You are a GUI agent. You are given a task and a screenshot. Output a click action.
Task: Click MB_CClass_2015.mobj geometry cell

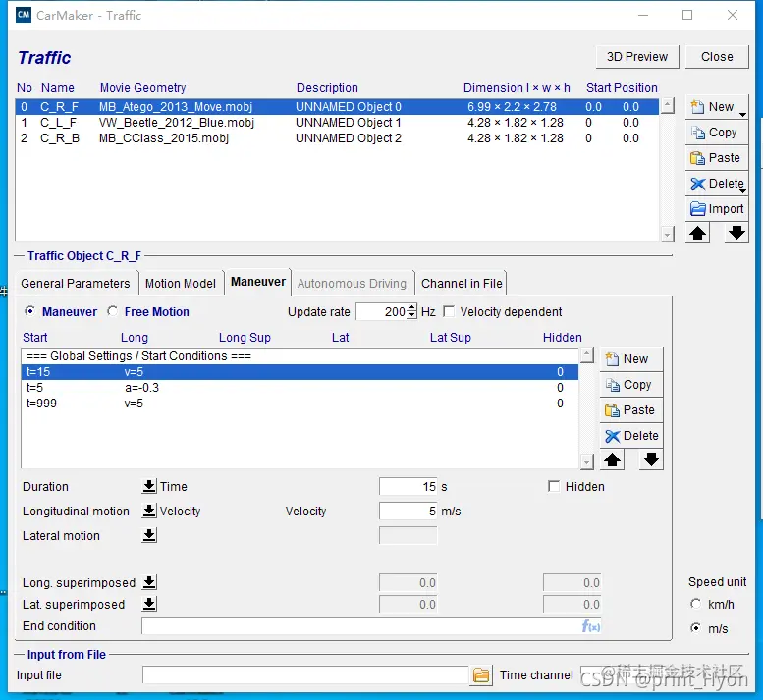click(164, 138)
